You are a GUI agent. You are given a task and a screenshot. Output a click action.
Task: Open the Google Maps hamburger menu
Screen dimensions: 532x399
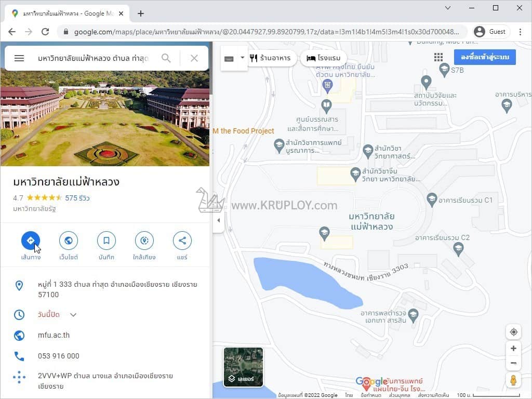(x=19, y=58)
